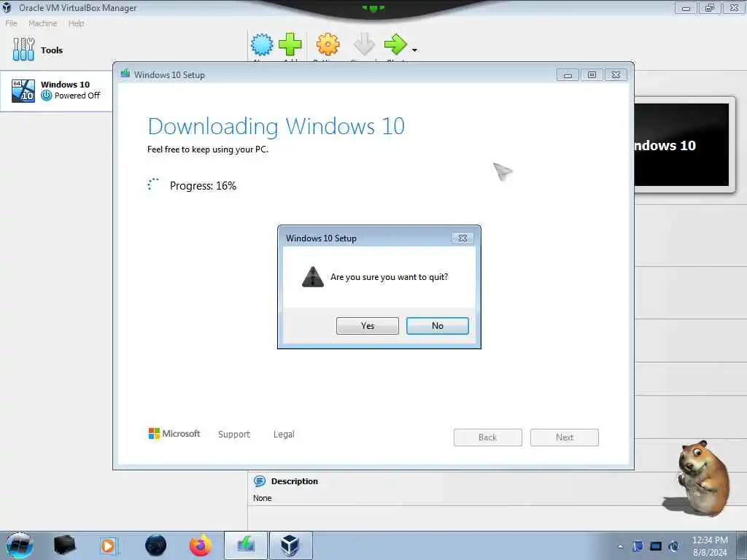Open the Legal link in Windows 10 Setup
This screenshot has width=747, height=560.
(284, 435)
